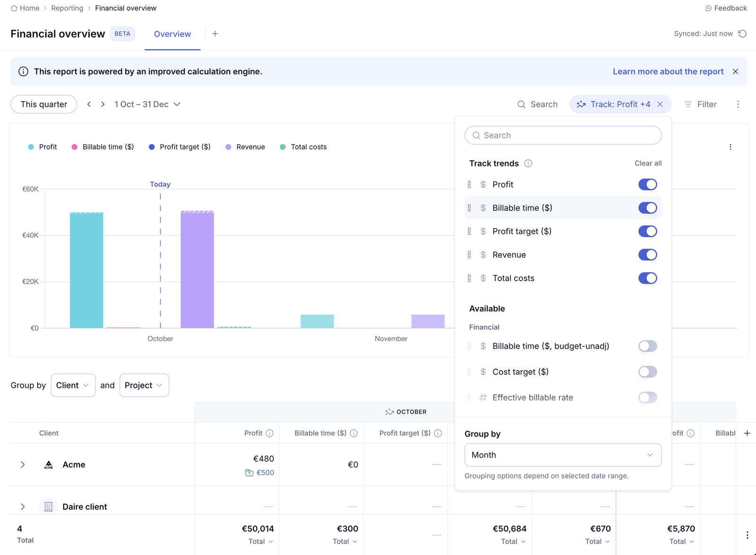
Task: Click Profit column info icon
Action: tap(269, 433)
